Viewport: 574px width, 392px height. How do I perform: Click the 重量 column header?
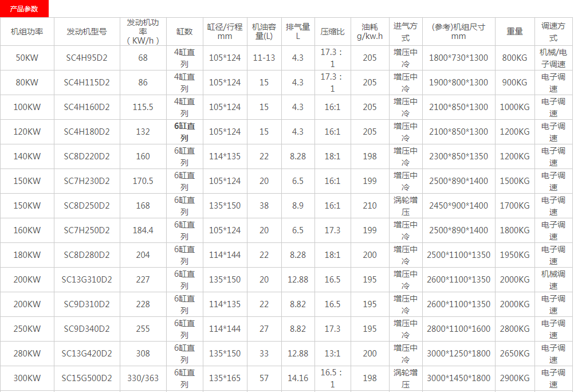pyautogui.click(x=514, y=32)
